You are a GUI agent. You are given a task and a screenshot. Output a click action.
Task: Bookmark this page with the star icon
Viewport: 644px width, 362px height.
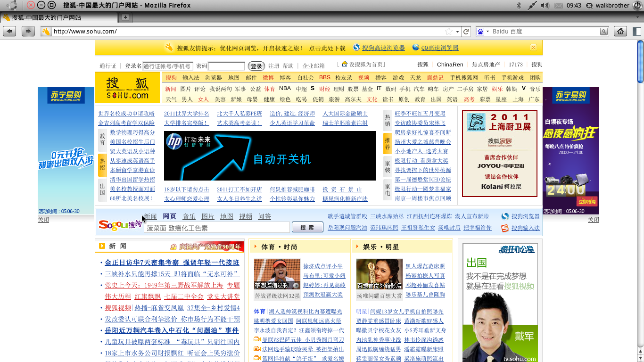[449, 32]
